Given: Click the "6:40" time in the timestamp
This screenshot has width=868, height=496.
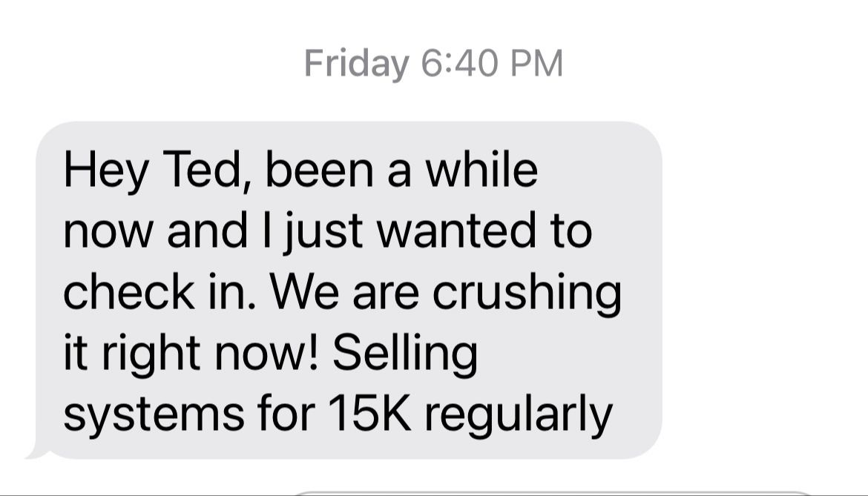Looking at the screenshot, I should click(458, 64).
